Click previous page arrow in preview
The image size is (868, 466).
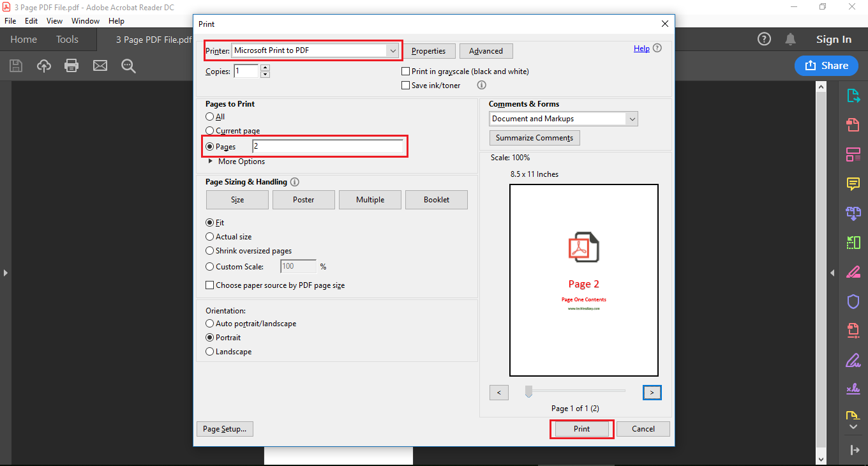click(x=499, y=393)
